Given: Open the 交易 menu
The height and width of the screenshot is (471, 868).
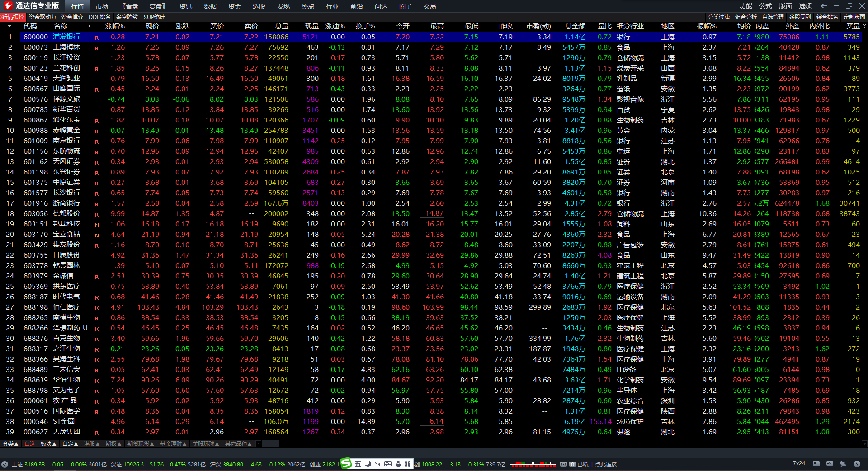Looking at the screenshot, I should pos(430,6).
